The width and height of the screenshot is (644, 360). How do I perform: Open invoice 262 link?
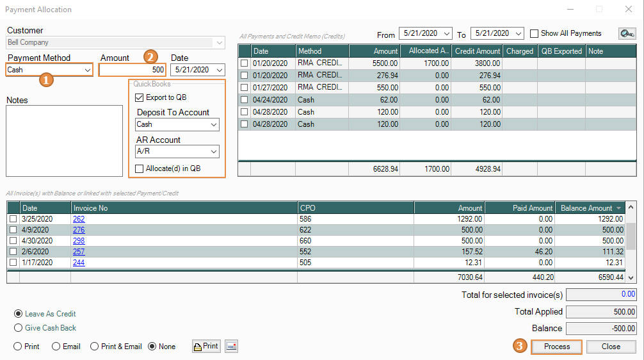pos(79,219)
